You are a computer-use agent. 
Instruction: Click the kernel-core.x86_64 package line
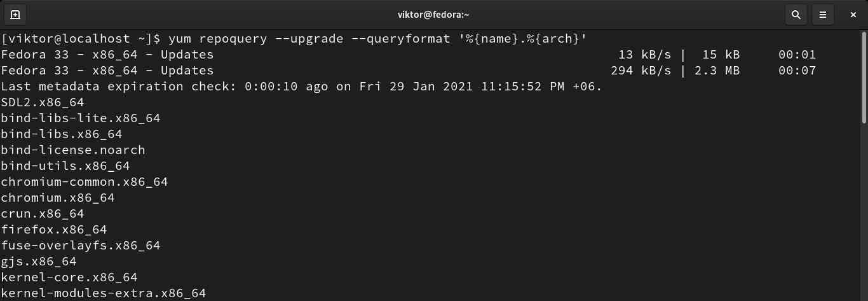point(69,277)
